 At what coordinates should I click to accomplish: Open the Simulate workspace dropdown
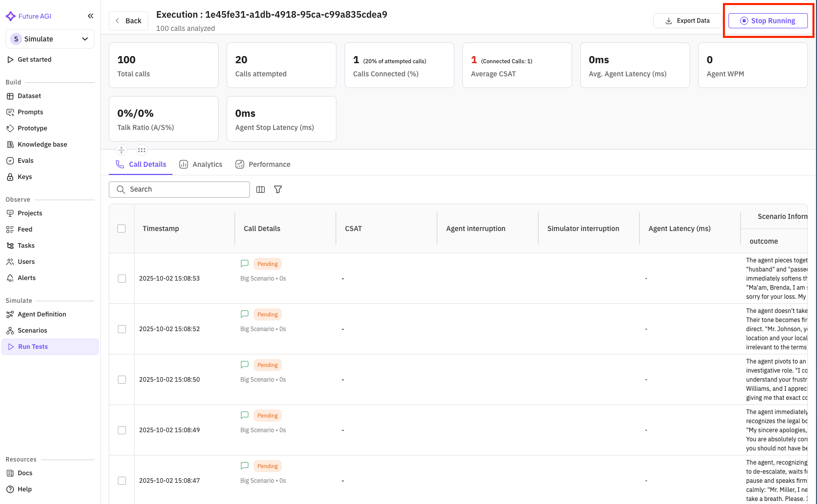point(50,39)
